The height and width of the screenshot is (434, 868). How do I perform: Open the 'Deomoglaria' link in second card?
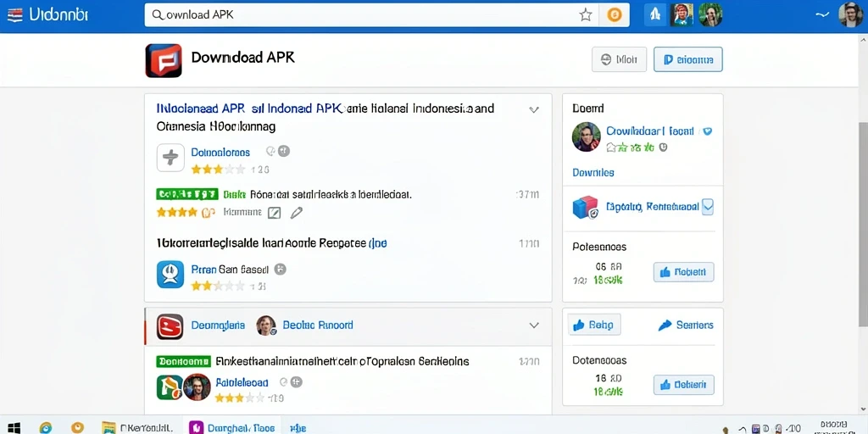click(x=218, y=325)
